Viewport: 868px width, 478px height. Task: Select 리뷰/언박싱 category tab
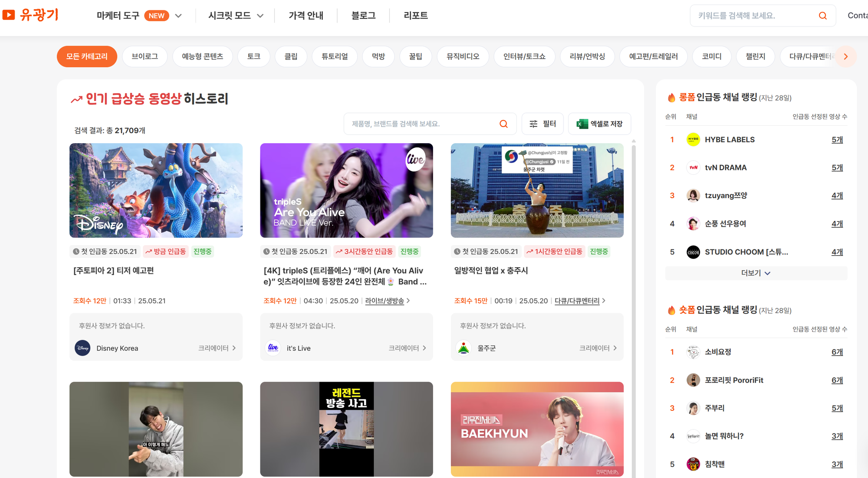(587, 56)
